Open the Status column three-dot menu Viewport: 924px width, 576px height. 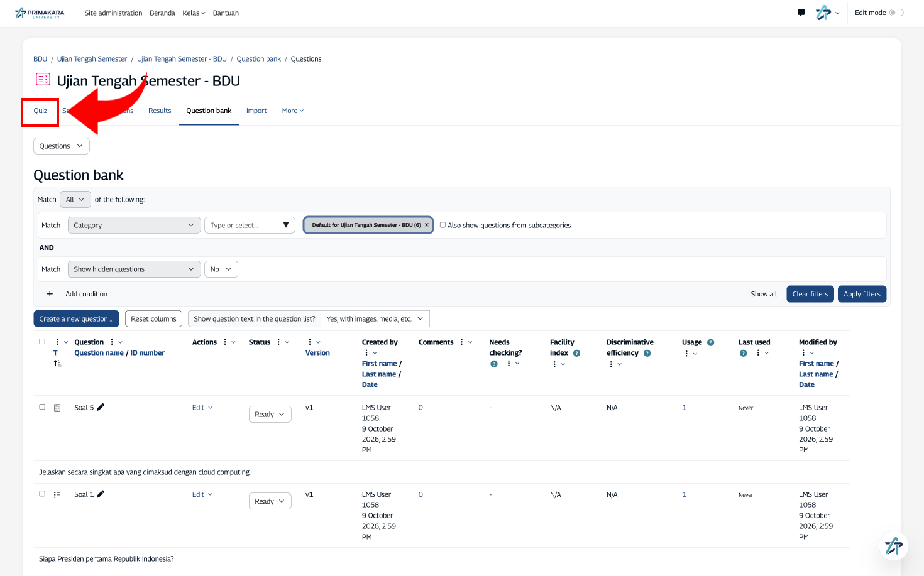[278, 342]
